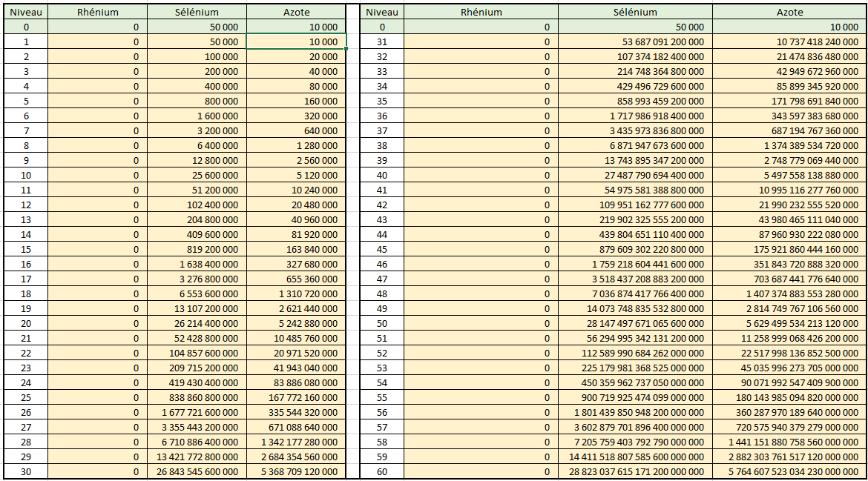This screenshot has width=868, height=481.
Task: Click the cell containing 1 374 389 534 720 000
Action: [789, 146]
